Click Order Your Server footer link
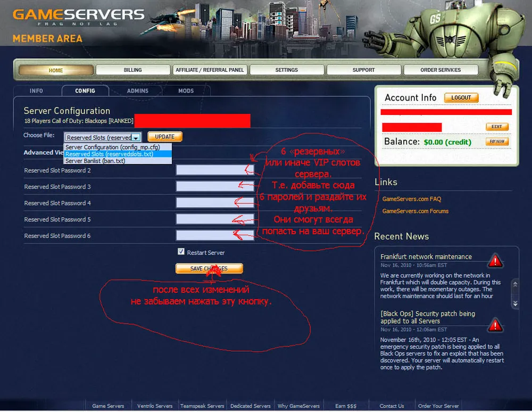The height and width of the screenshot is (412, 532). click(438, 406)
